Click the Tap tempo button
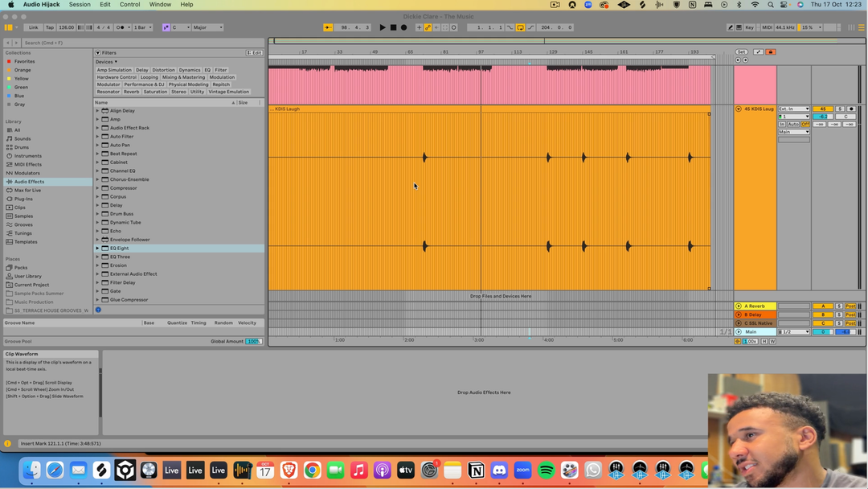 click(50, 27)
